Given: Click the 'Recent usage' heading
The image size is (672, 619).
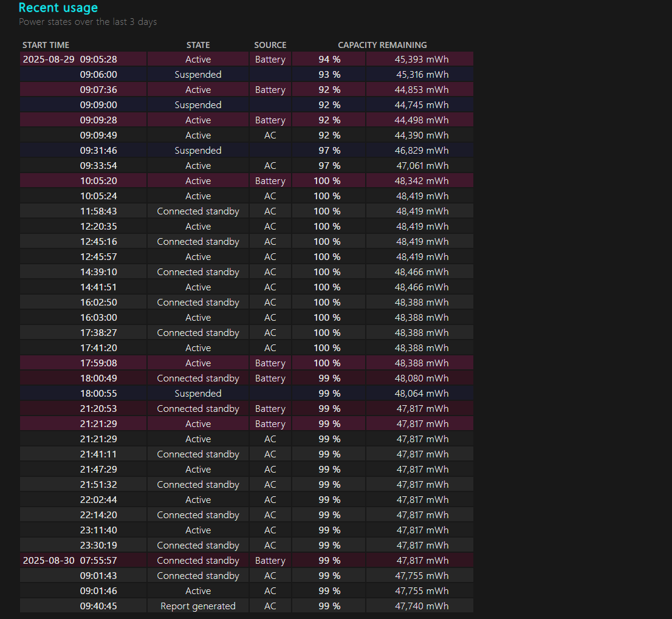Looking at the screenshot, I should pos(58,8).
